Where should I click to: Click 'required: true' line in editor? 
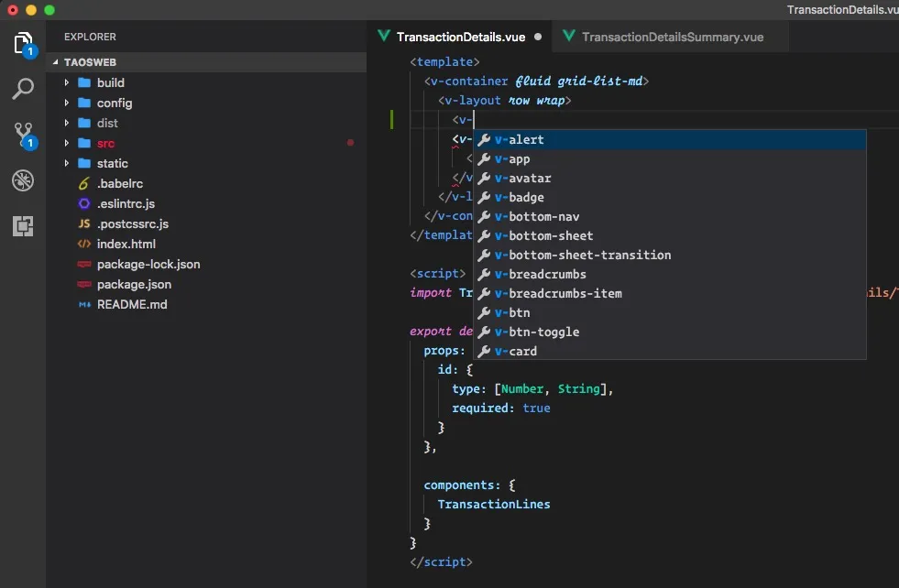[x=501, y=408]
